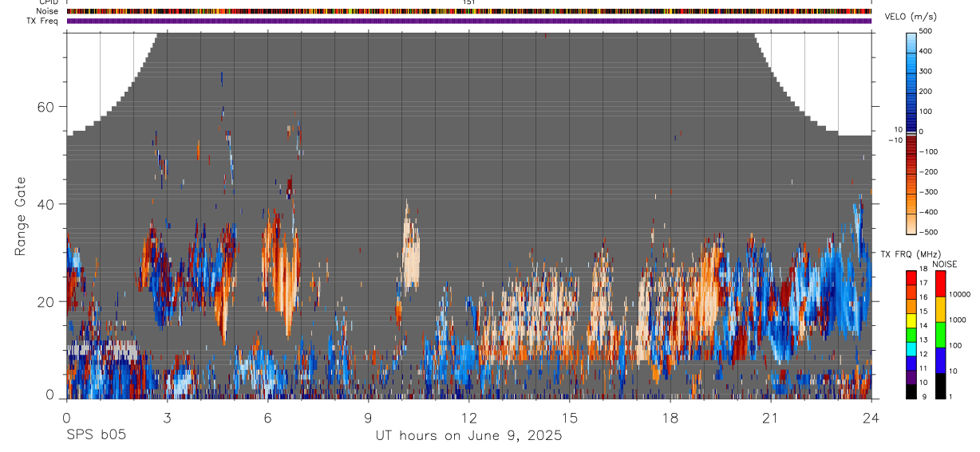Click the purple TX Freq strip

(469, 21)
